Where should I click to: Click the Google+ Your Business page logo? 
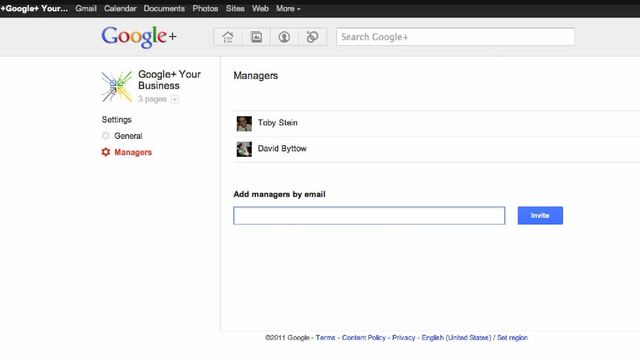(x=117, y=87)
